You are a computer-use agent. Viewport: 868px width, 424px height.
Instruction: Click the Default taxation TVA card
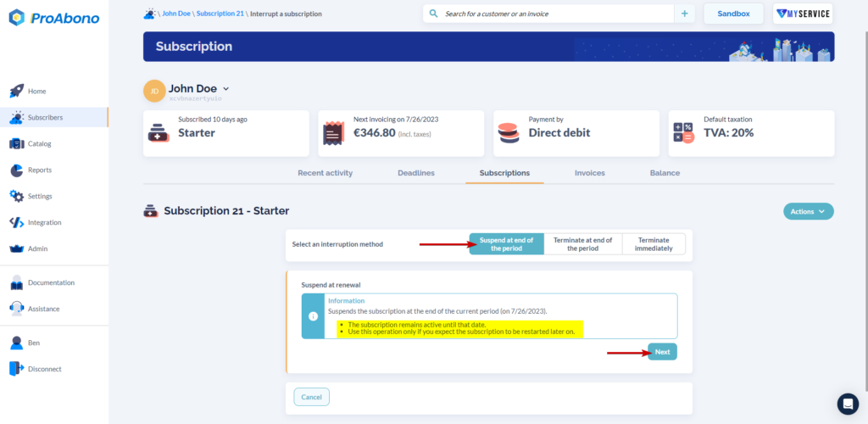tap(751, 133)
